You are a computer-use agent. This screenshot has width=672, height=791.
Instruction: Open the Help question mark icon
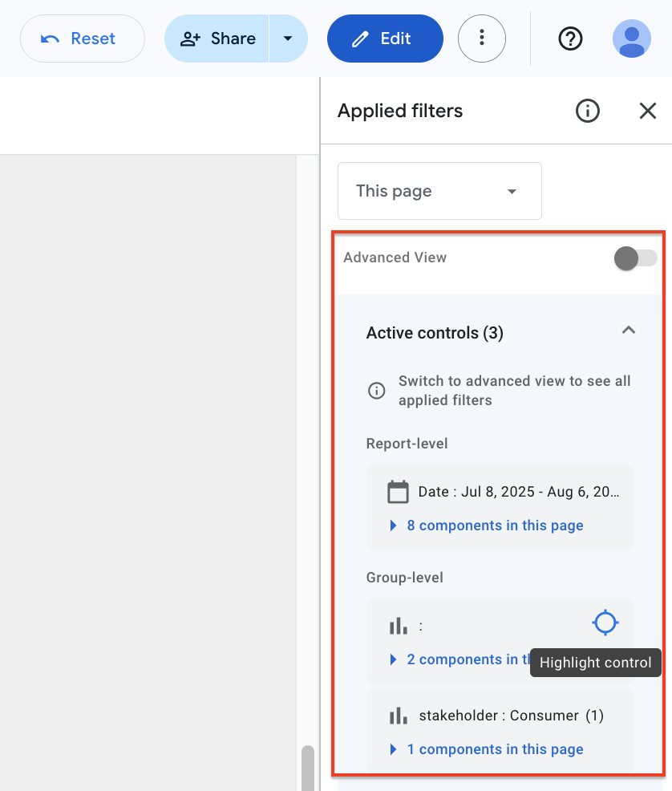point(570,39)
